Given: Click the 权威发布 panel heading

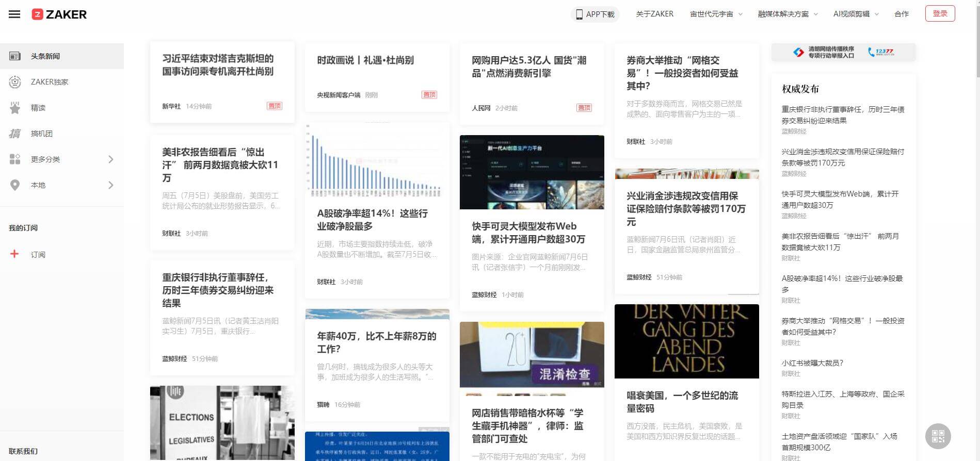Looking at the screenshot, I should pyautogui.click(x=800, y=89).
